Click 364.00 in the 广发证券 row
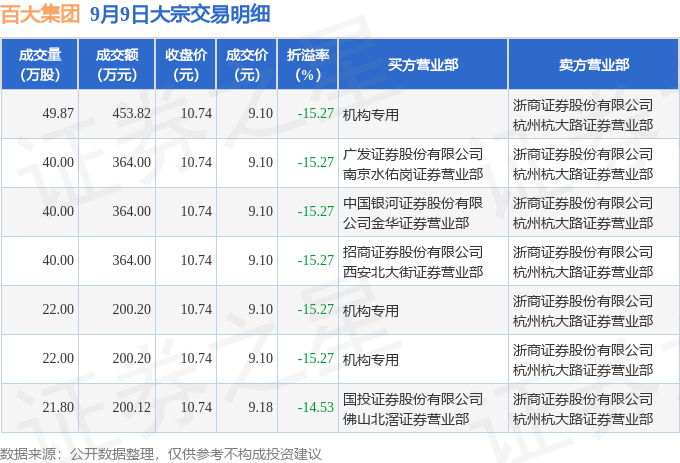This screenshot has height=463, width=680. click(x=131, y=163)
